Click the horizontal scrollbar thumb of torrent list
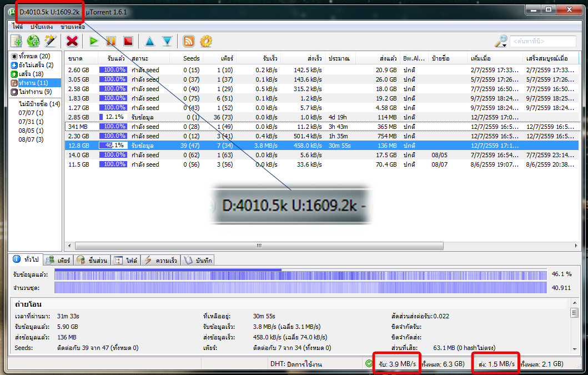Image resolution: width=588 pixels, height=375 pixels. pyautogui.click(x=259, y=246)
